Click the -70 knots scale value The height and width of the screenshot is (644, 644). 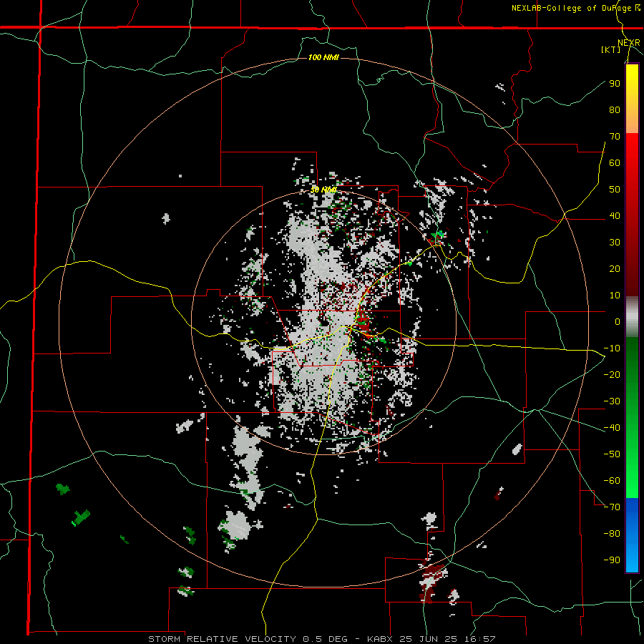(612, 507)
